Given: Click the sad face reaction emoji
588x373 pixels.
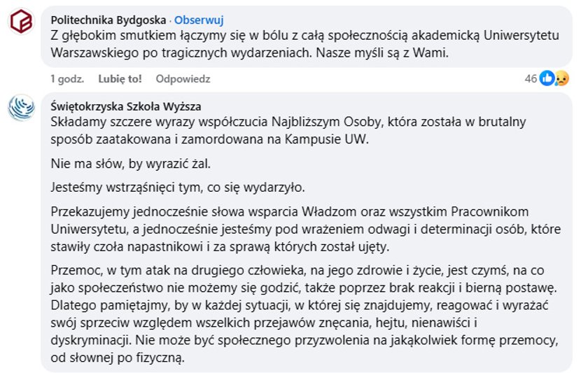Looking at the screenshot, I should pyautogui.click(x=561, y=78).
